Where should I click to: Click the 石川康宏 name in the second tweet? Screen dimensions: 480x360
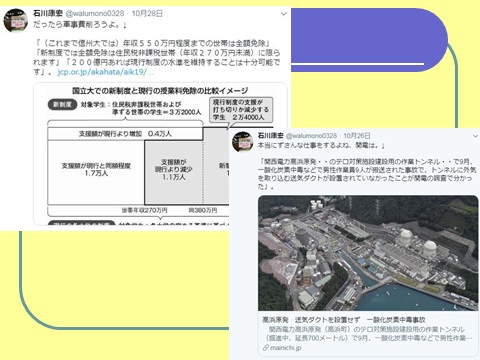click(270, 136)
